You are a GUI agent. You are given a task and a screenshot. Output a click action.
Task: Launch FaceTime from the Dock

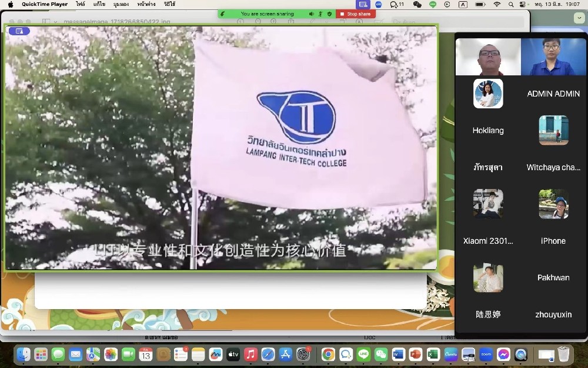pos(128,354)
